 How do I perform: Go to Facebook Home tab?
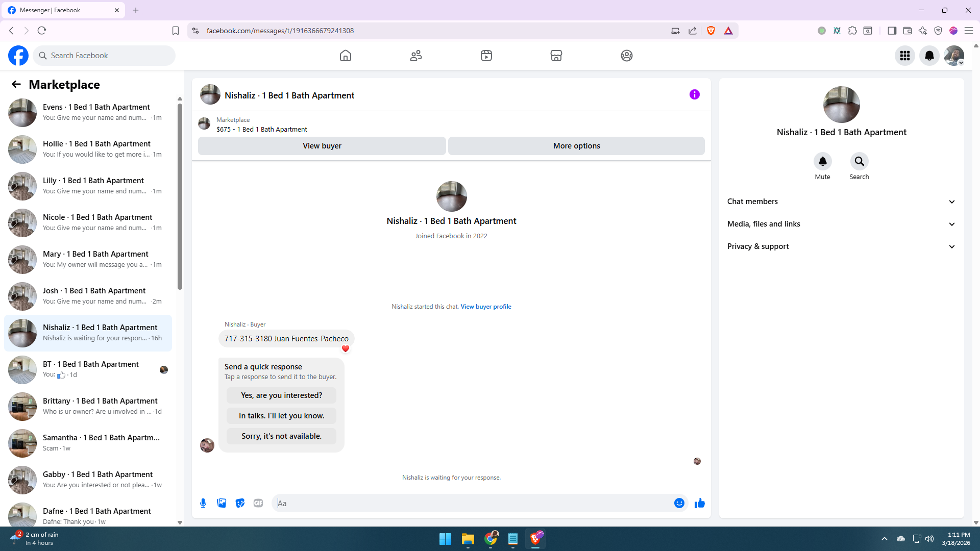click(x=346, y=56)
